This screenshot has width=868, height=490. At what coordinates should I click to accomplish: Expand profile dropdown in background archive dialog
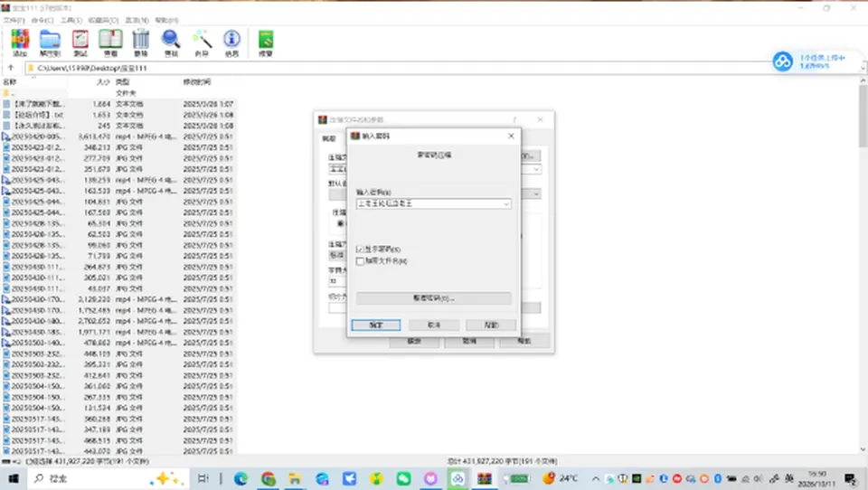536,193
